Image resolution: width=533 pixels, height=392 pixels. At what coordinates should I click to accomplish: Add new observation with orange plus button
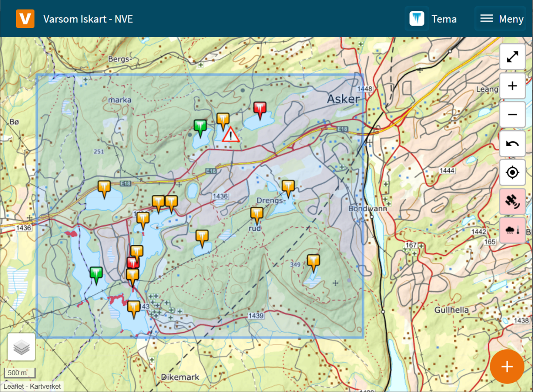tap(507, 366)
